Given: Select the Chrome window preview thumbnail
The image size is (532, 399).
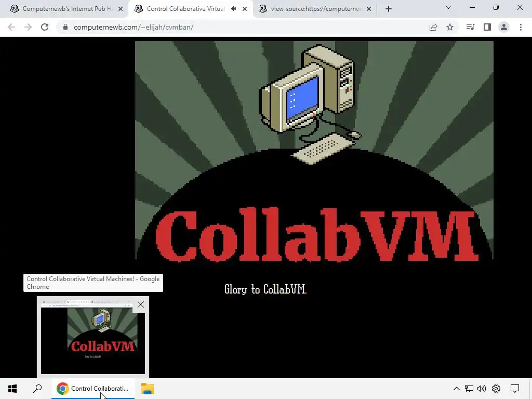Looking at the screenshot, I should (92, 340).
